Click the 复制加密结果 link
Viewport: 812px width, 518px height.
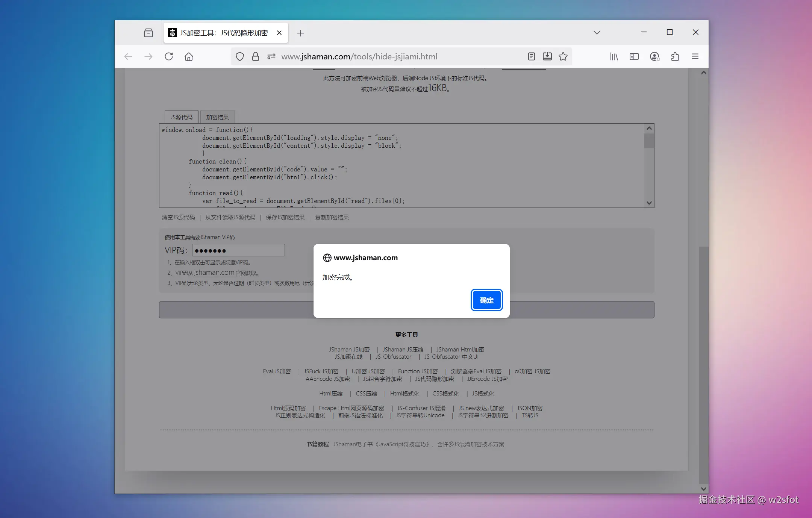point(332,217)
